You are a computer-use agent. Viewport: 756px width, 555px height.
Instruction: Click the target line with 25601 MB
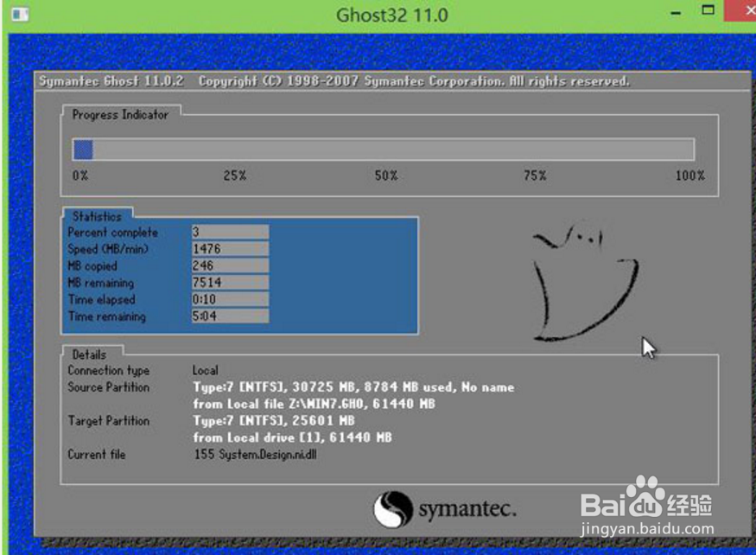(x=274, y=421)
